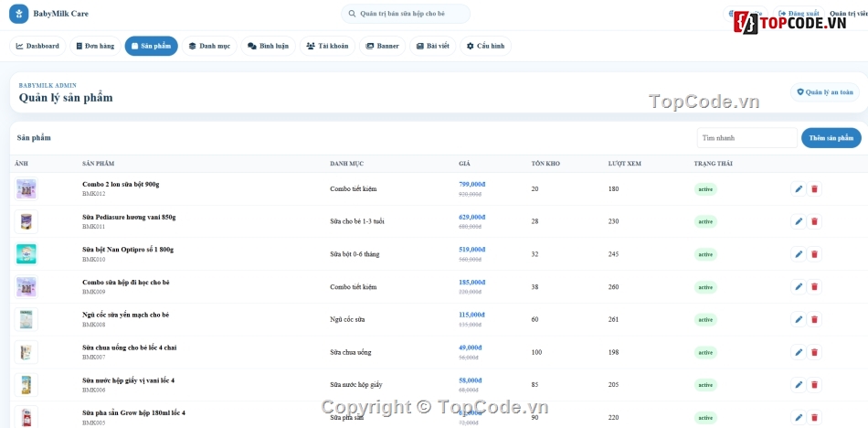Screen dimensions: 868x428
Task: Select the Sản phẩm tab
Action: tap(151, 46)
